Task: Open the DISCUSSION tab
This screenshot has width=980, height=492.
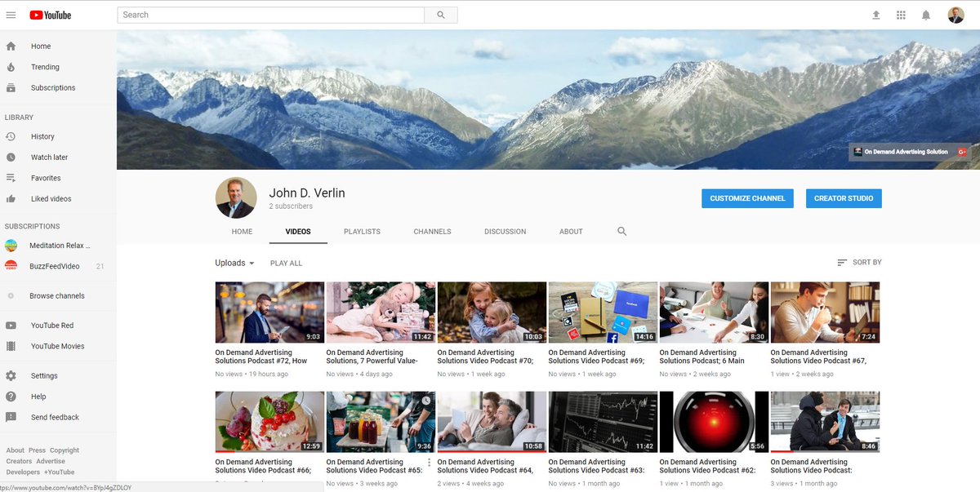Action: point(505,232)
